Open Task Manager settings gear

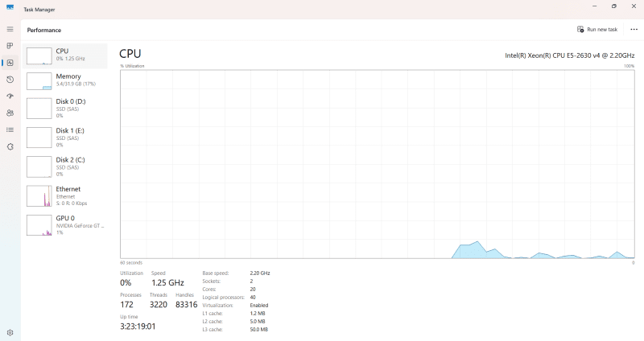[10, 332]
